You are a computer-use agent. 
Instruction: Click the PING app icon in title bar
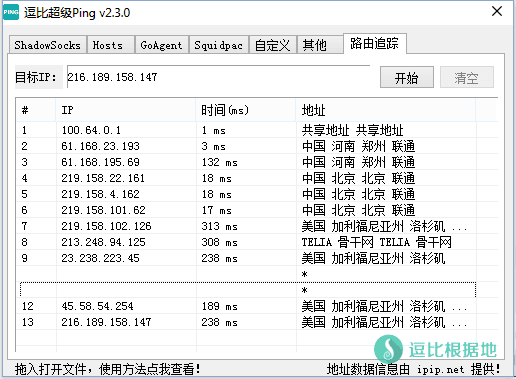click(x=11, y=12)
